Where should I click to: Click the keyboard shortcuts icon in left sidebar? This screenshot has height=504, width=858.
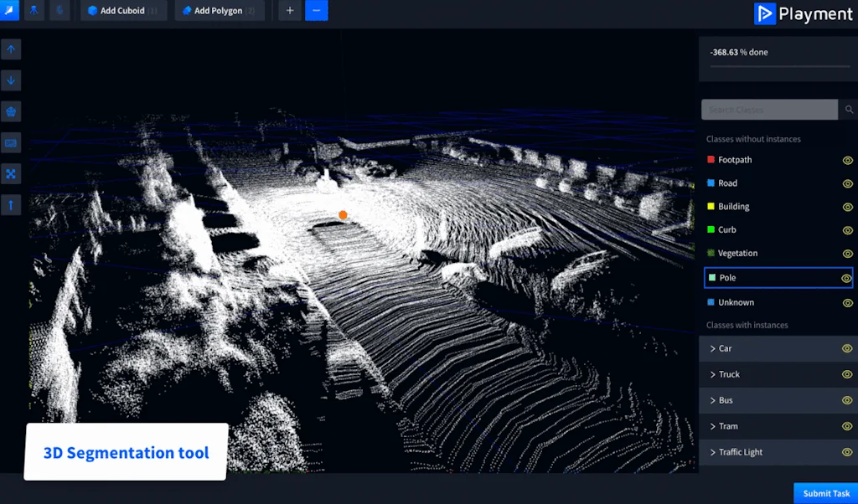coord(11,143)
